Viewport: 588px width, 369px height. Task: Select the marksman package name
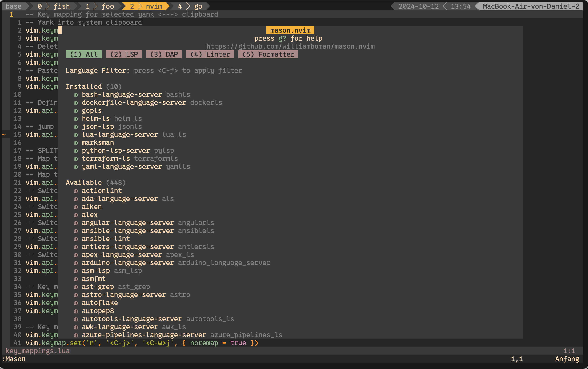point(98,142)
